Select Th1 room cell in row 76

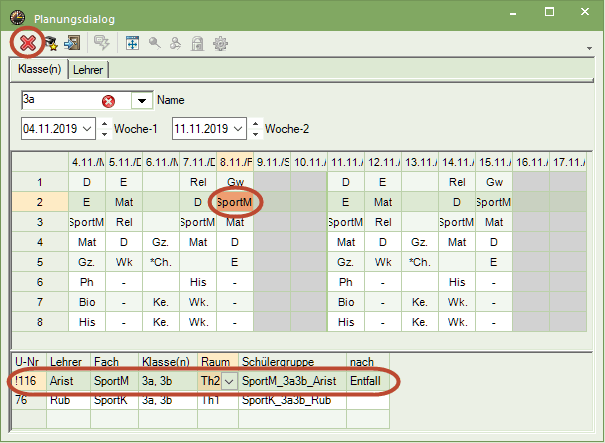pyautogui.click(x=218, y=400)
